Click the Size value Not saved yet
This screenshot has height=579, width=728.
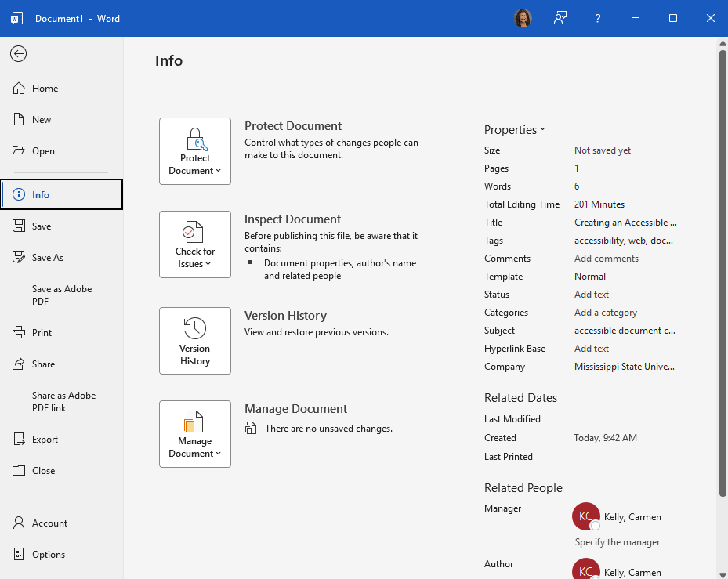[x=602, y=150]
